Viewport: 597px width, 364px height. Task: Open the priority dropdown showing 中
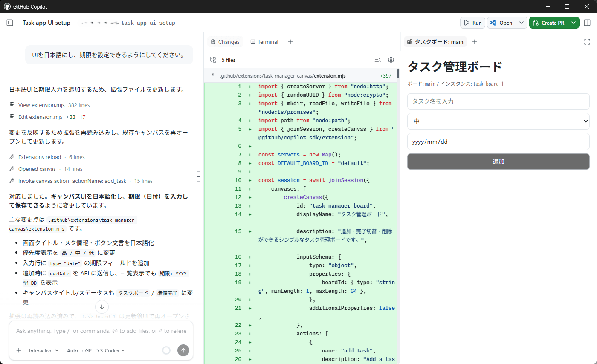pyautogui.click(x=498, y=121)
